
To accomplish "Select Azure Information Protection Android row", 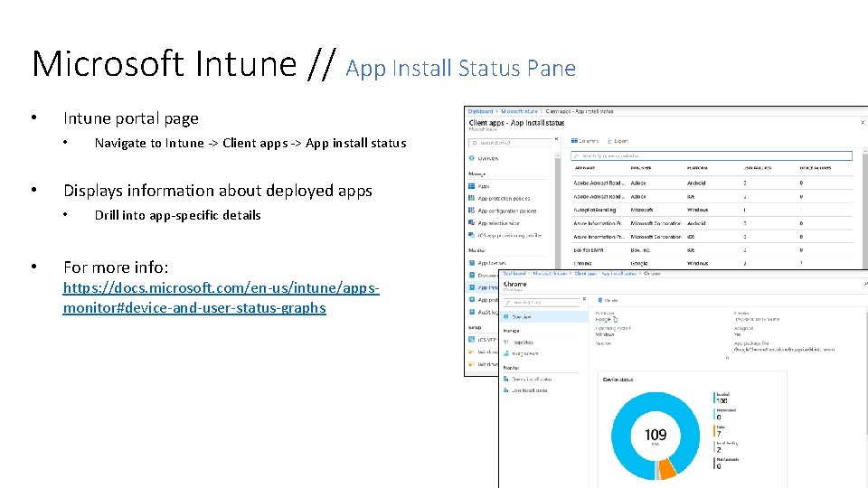I will pyautogui.click(x=712, y=223).
